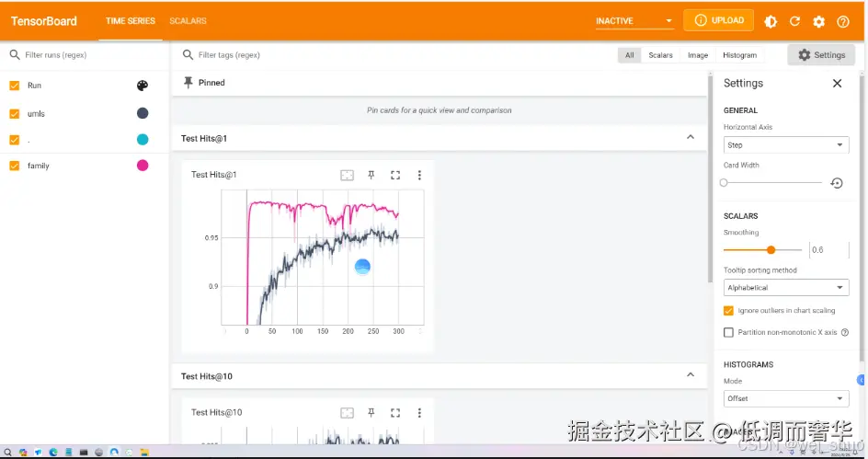This screenshot has height=459, width=868.
Task: Open more options menu on Test Hits@10 card
Action: tap(419, 412)
